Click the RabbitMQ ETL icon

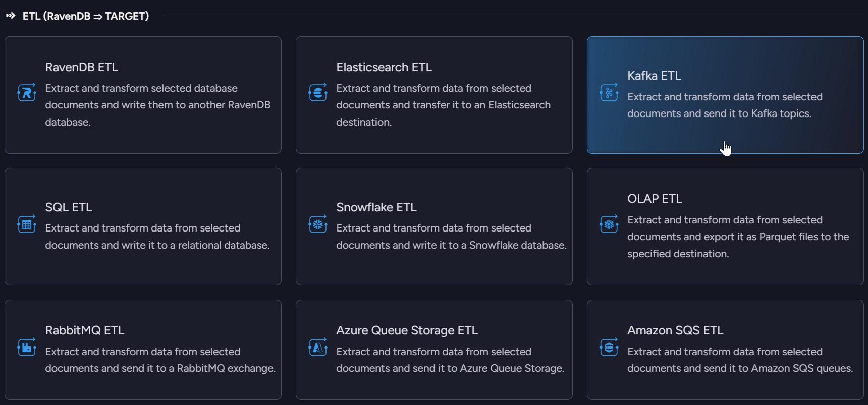(x=27, y=347)
